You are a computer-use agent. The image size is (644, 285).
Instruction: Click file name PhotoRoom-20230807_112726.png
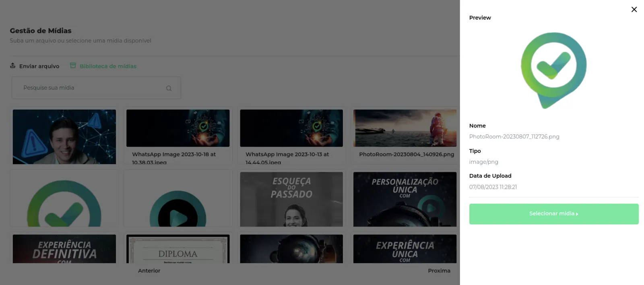514,136
